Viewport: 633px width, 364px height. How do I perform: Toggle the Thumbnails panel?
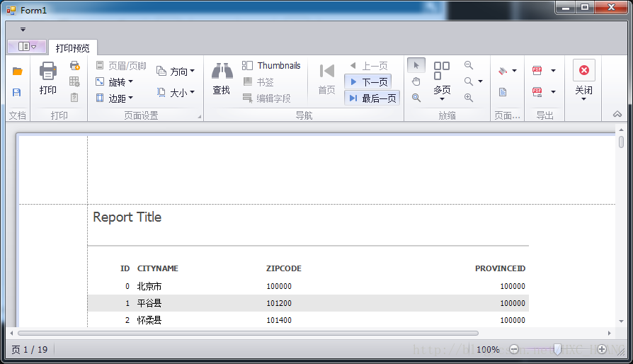click(x=271, y=65)
